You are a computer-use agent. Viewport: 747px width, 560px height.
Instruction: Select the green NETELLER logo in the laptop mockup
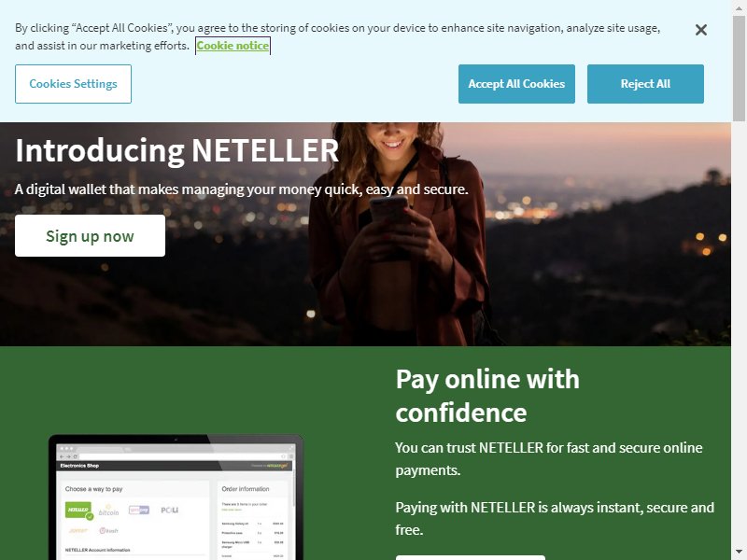coord(78,510)
